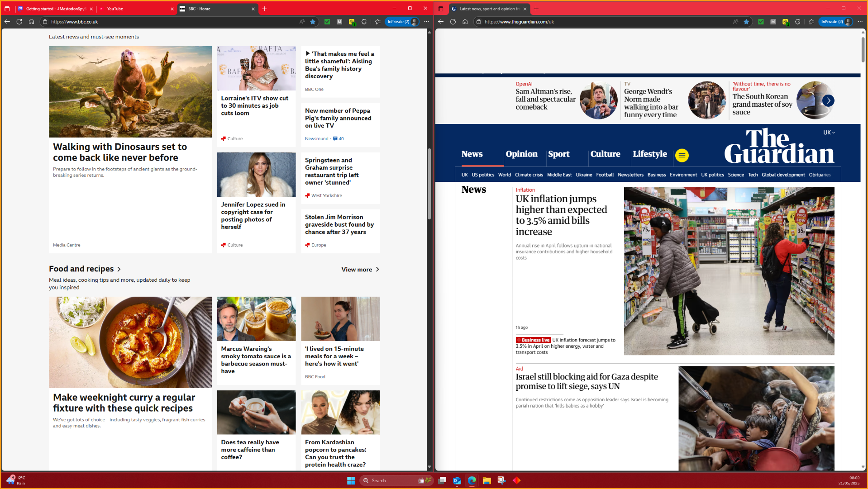Open Extensions puzzle icon in BBC window
This screenshot has width=868, height=489.
click(x=364, y=22)
